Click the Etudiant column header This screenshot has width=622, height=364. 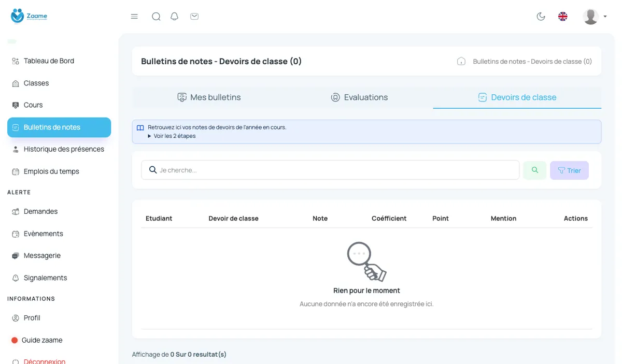tap(159, 219)
